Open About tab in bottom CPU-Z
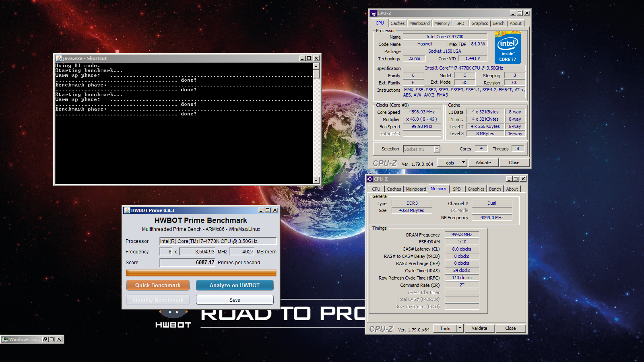 (512, 189)
